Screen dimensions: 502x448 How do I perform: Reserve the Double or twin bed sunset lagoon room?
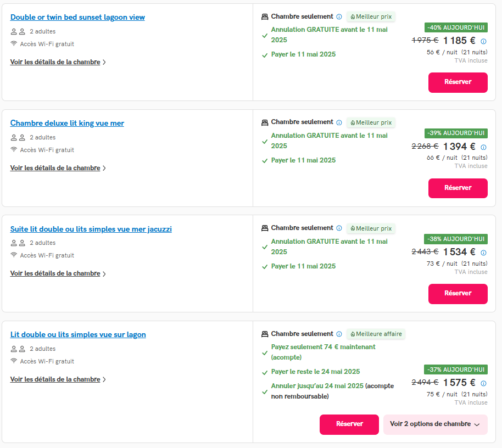[458, 82]
